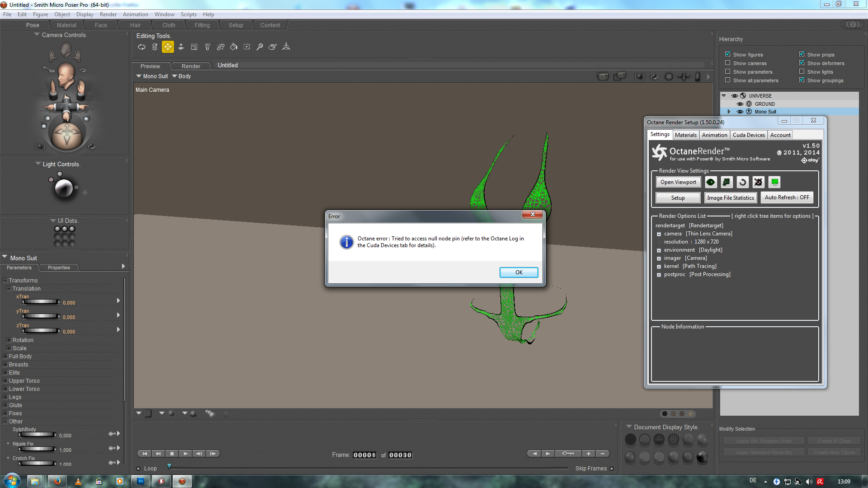Click the green export arrow icon in Octane
Screen dimensions: 868x488
pyautogui.click(x=726, y=182)
